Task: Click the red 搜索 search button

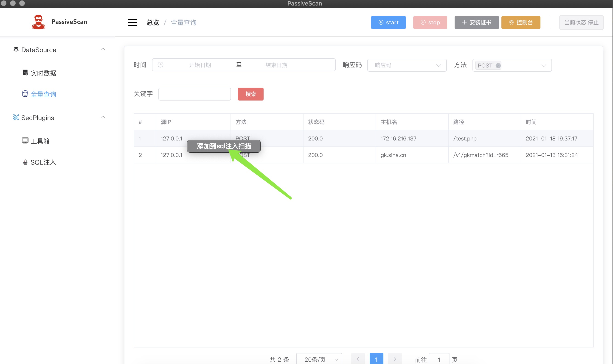Action: [250, 94]
